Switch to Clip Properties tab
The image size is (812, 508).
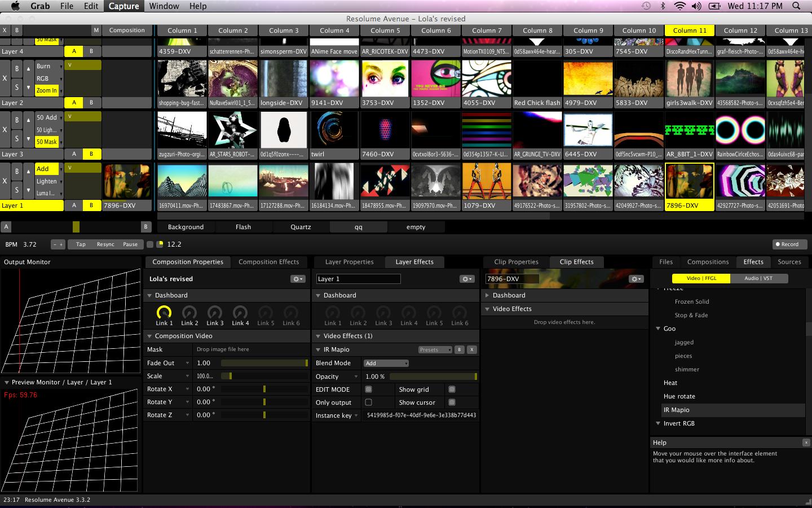(516, 262)
